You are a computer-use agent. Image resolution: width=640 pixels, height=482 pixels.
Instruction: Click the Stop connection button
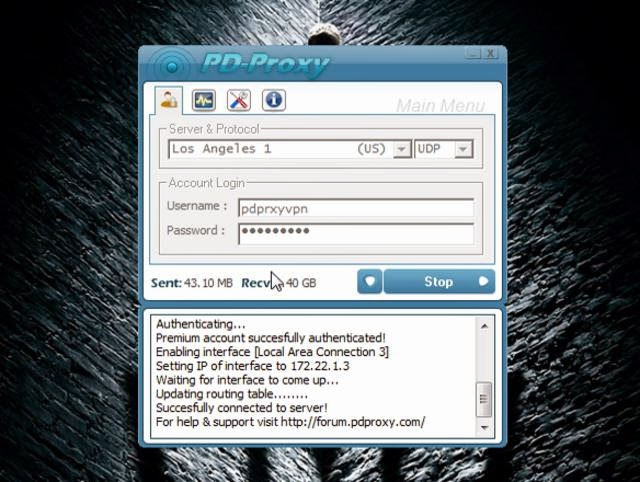pos(439,282)
